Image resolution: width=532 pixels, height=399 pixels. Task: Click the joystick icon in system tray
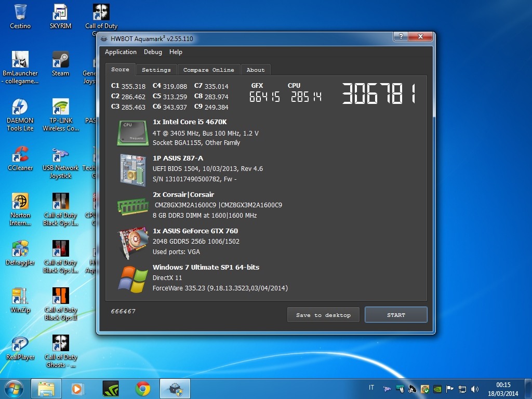click(387, 389)
